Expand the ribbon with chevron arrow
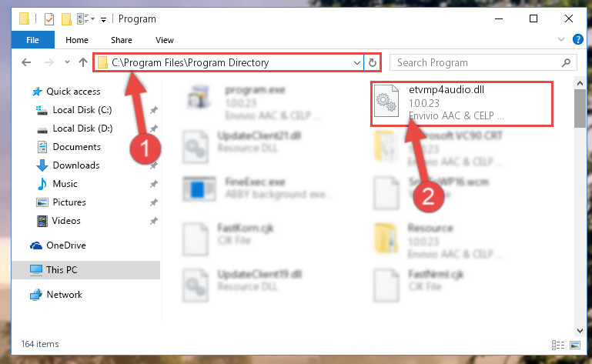Screen dimensions: 592x364 (561, 39)
